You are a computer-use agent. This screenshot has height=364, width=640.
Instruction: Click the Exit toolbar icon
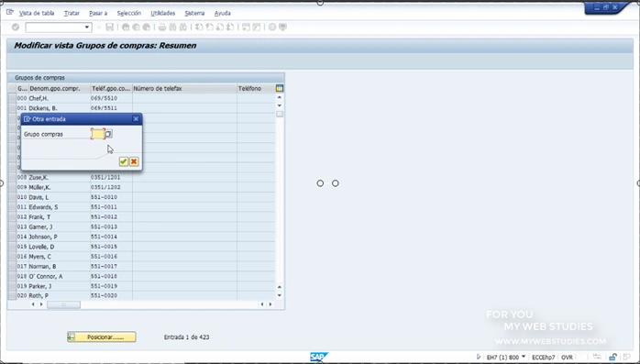(136, 28)
